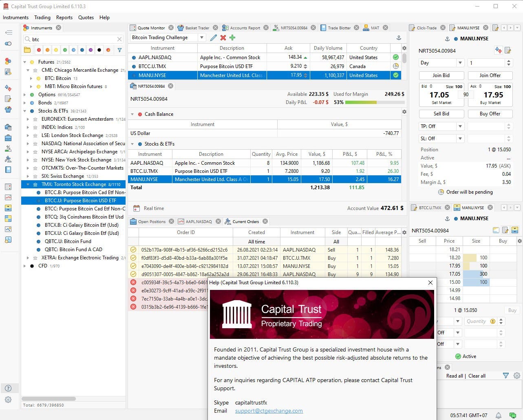The width and height of the screenshot is (523, 420).
Task: Click the anchor icon in Quote Monitor
Action: 399,38
